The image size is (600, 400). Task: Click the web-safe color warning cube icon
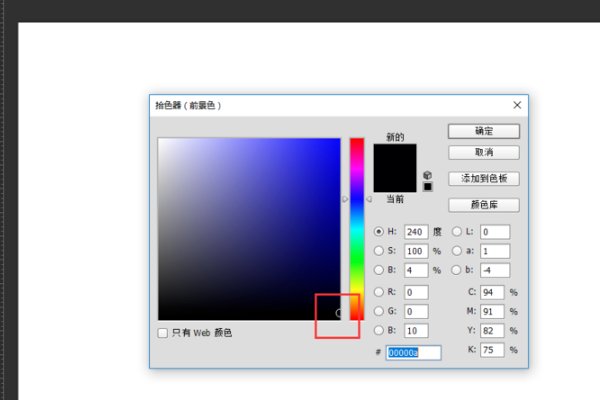tap(428, 175)
